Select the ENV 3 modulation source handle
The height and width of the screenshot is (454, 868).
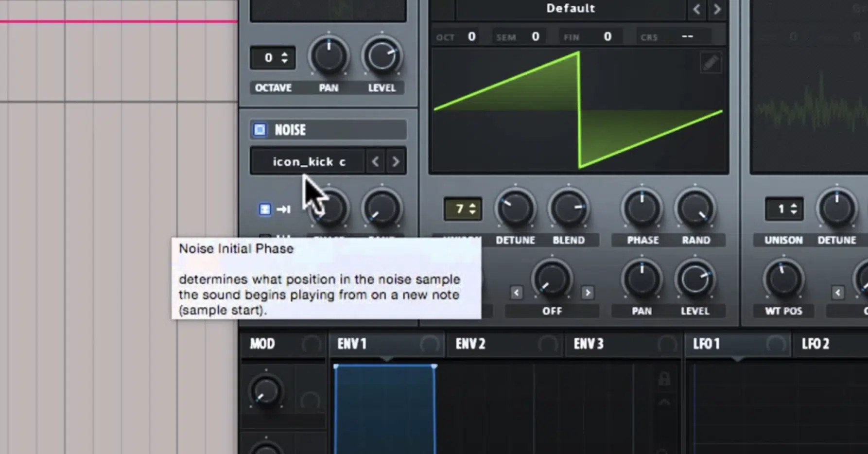pyautogui.click(x=667, y=344)
